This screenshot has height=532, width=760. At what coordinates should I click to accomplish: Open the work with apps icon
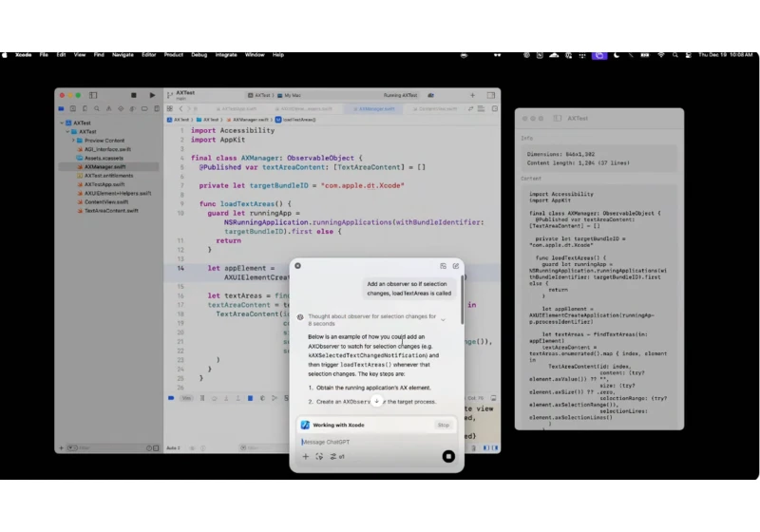coord(319,456)
